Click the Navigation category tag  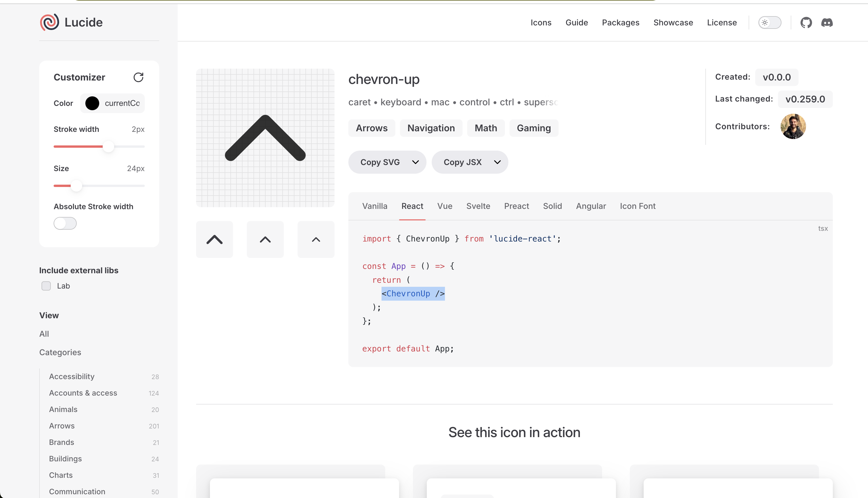[x=431, y=128]
